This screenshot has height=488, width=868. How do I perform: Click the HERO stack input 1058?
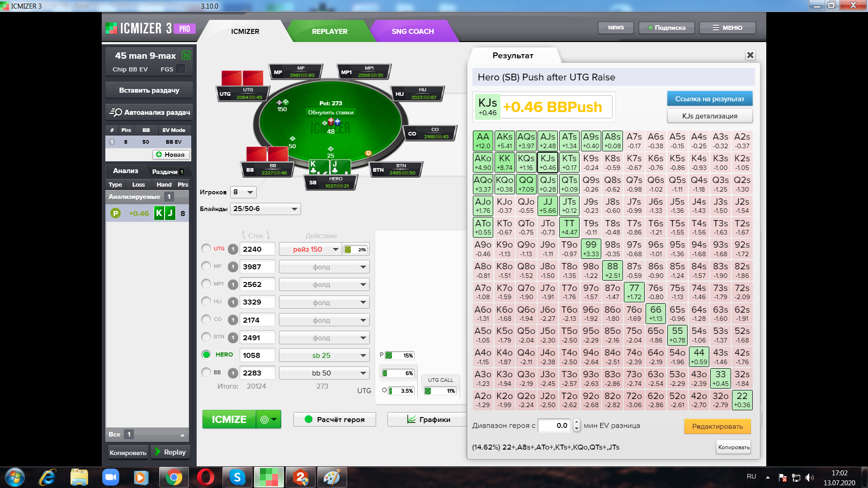pyautogui.click(x=257, y=356)
